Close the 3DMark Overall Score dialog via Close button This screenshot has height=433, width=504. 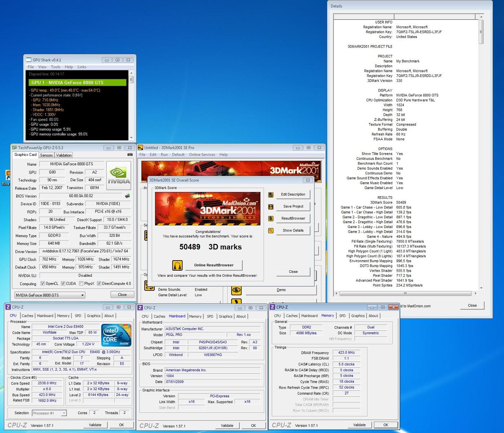click(x=293, y=272)
